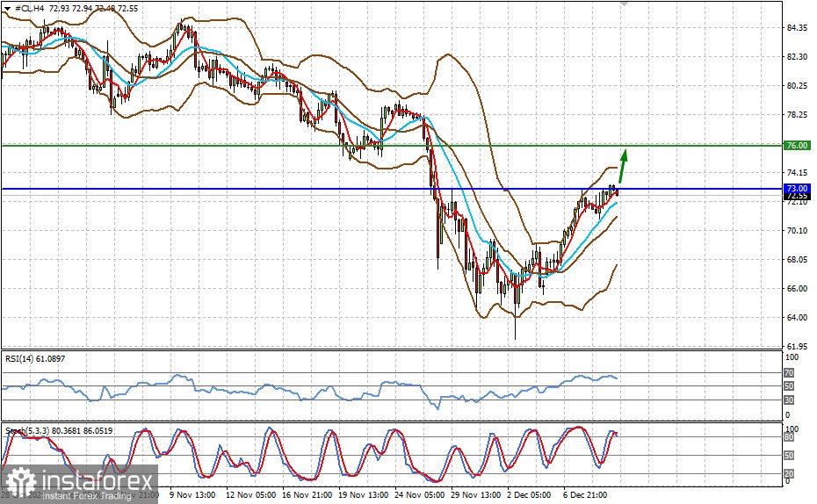
Task: Click the #CL,H4 symbol title text
Action: [x=30, y=8]
